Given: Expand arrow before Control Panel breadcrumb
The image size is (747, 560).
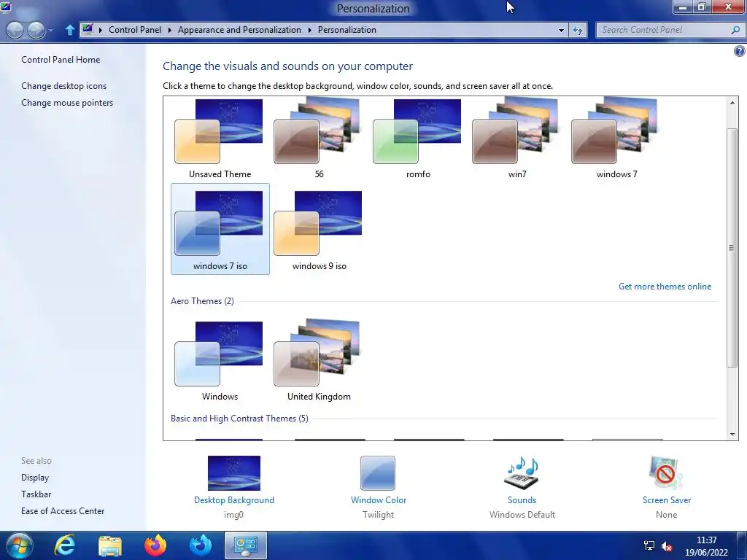Looking at the screenshot, I should point(101,30).
